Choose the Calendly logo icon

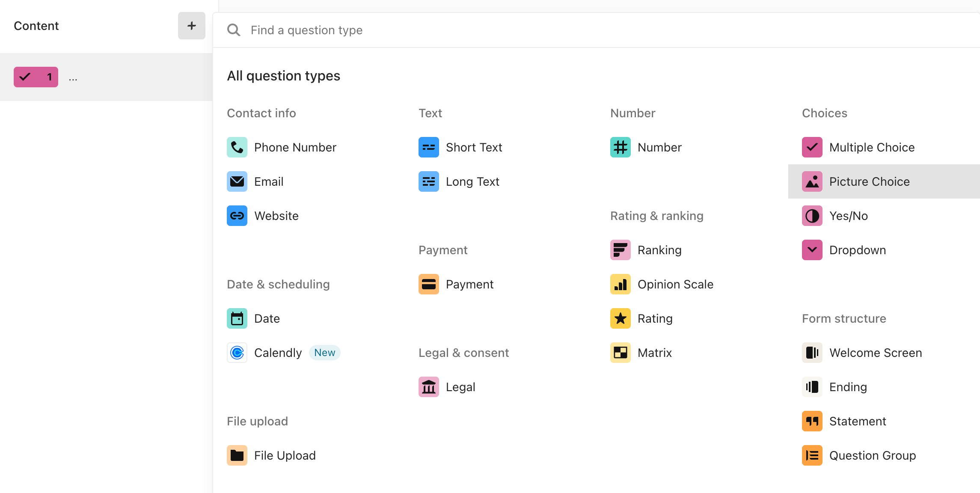click(x=237, y=353)
